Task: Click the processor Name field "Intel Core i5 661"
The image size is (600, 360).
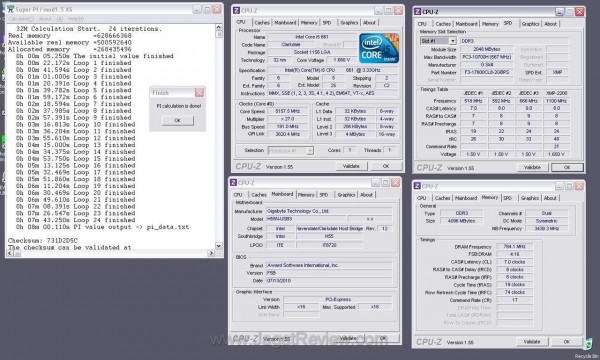Action: [312, 37]
